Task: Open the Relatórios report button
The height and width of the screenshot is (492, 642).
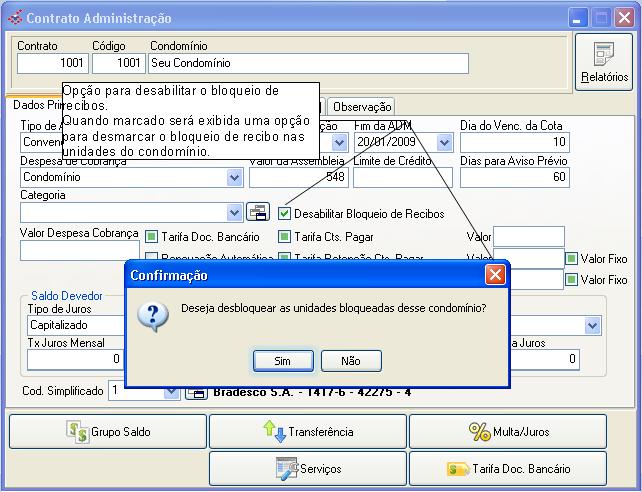Action: tap(604, 61)
